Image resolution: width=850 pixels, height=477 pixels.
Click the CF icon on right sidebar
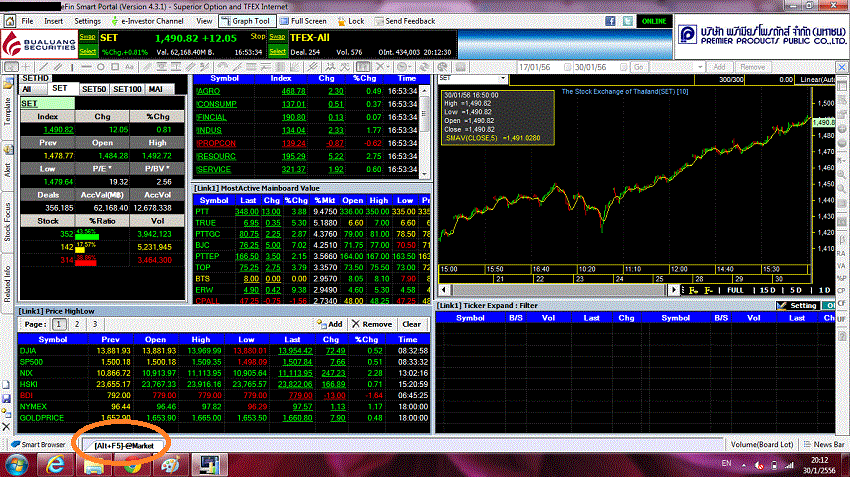[841, 303]
